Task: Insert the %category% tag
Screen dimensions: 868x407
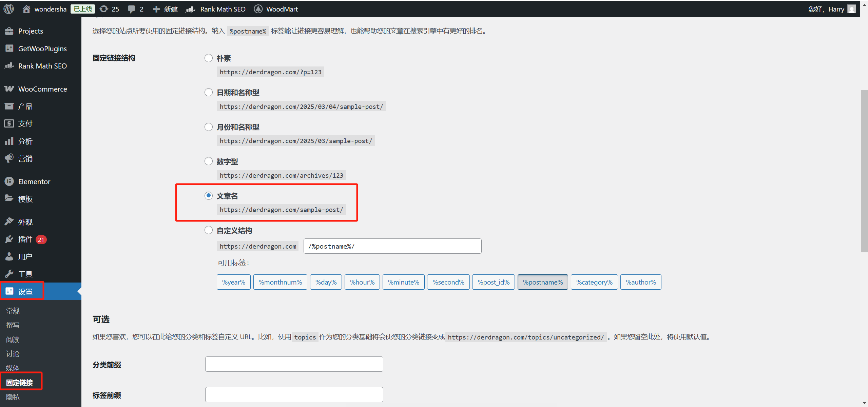Action: 594,282
